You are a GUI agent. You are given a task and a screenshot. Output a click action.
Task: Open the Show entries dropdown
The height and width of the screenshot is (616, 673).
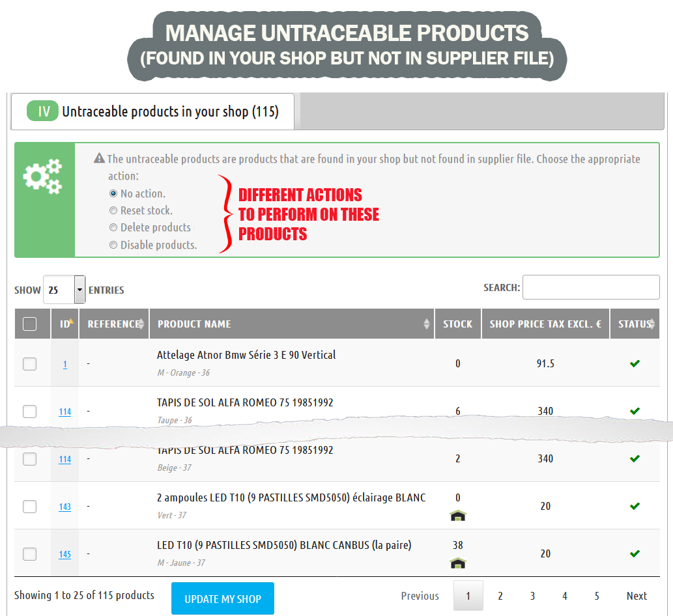pos(64,290)
